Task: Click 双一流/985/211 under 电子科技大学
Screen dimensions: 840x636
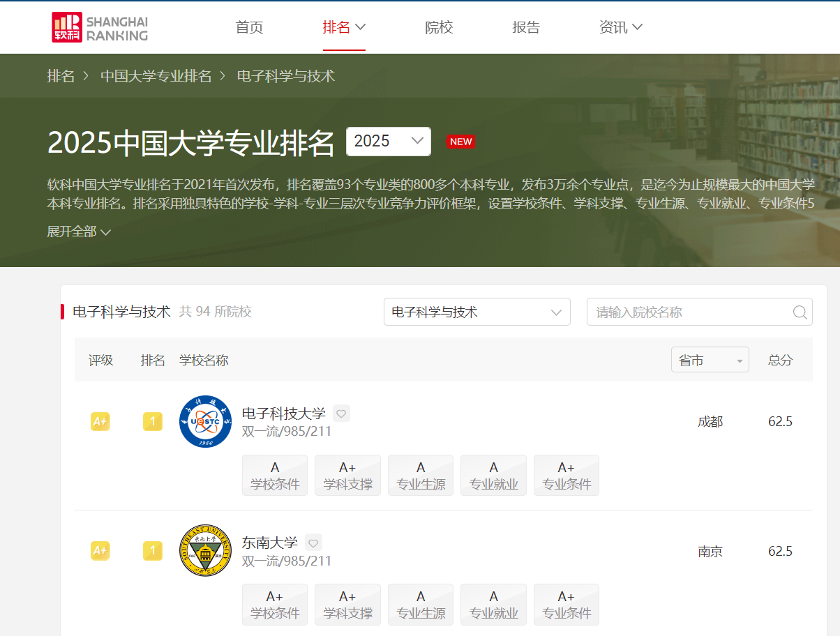Action: tap(287, 432)
